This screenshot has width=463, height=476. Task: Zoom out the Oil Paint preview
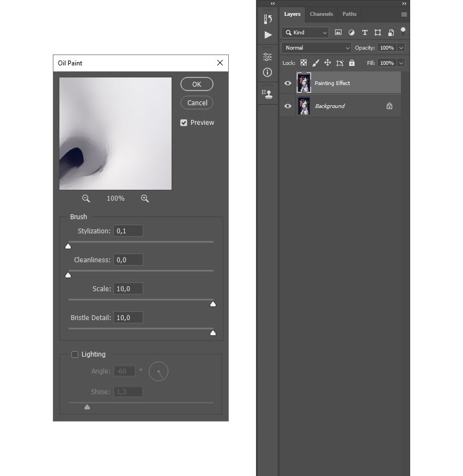[x=86, y=198]
